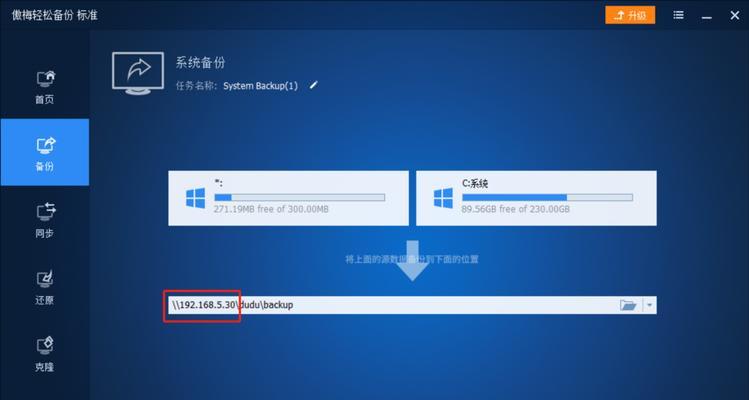Click the 271.19MB free of 300.00MB text

pos(271,209)
